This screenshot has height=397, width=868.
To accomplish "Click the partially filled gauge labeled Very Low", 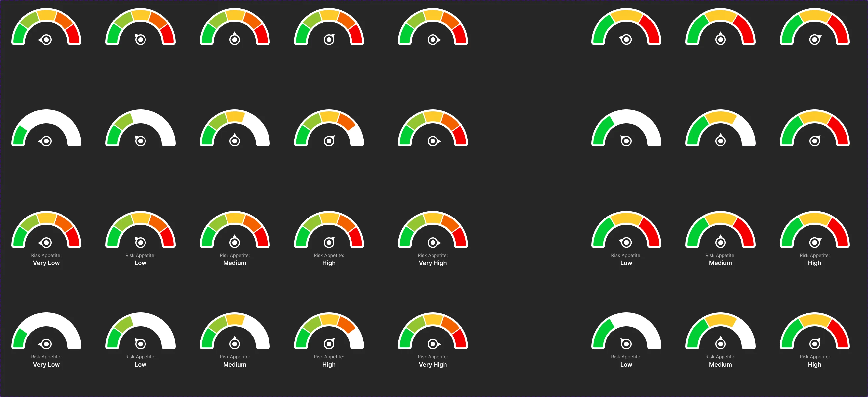I will coord(46,331).
